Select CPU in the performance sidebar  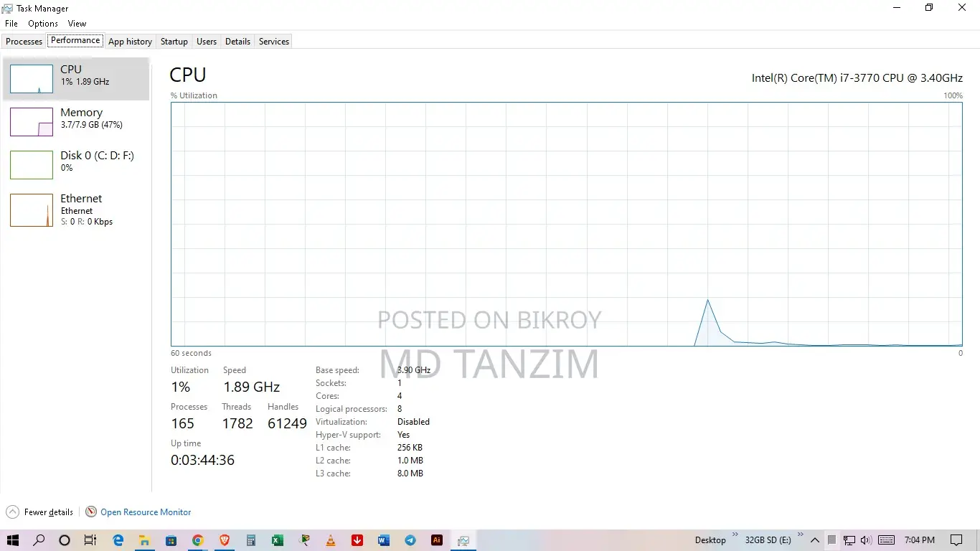[x=76, y=79]
